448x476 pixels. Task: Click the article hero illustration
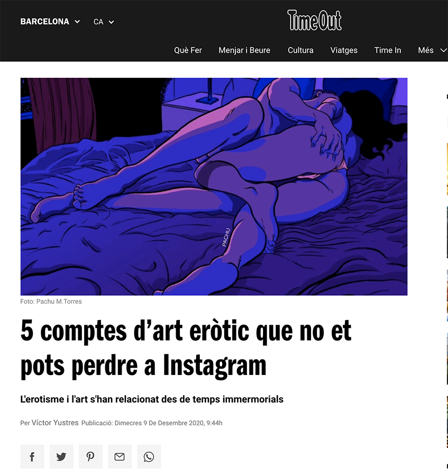pyautogui.click(x=214, y=186)
